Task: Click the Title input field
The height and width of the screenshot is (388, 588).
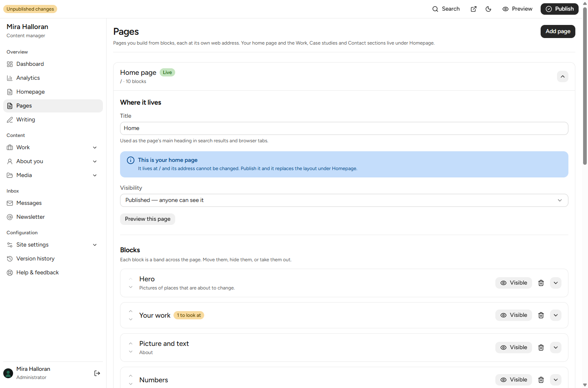Action: [344, 128]
